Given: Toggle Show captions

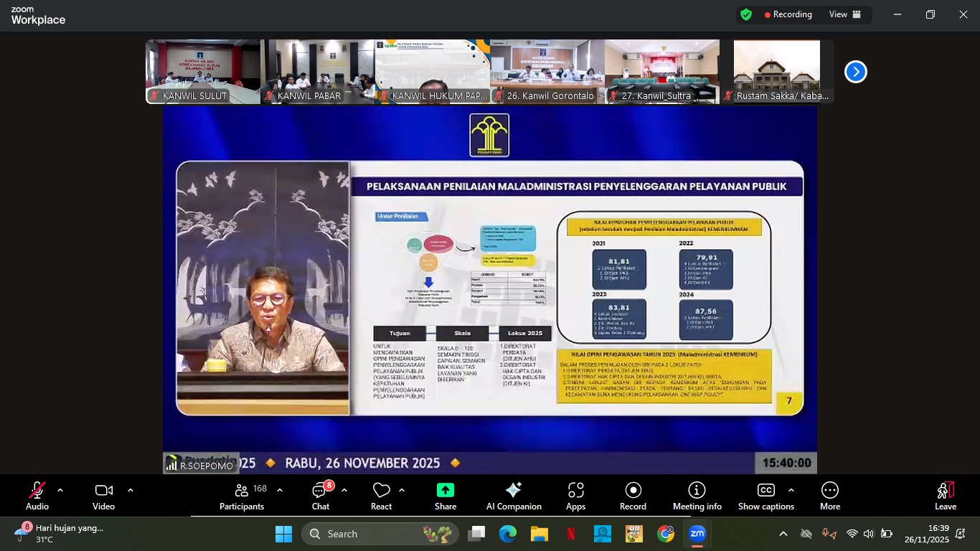Looking at the screenshot, I should click(765, 495).
